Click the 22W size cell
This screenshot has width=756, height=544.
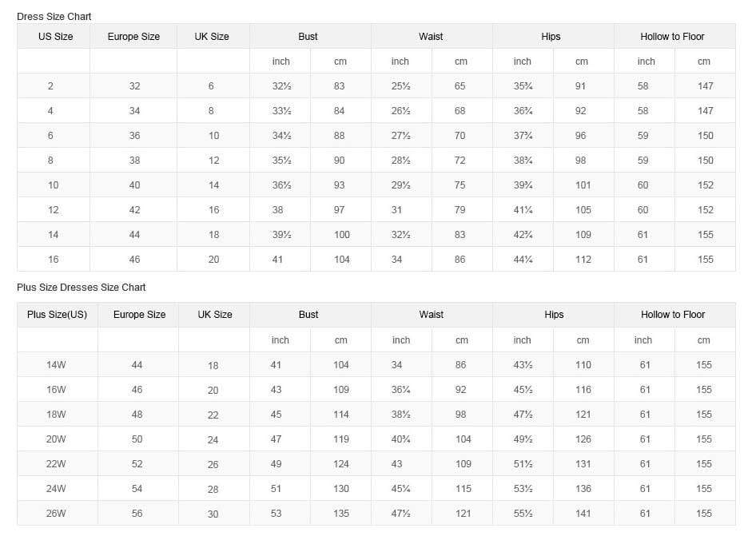point(56,464)
